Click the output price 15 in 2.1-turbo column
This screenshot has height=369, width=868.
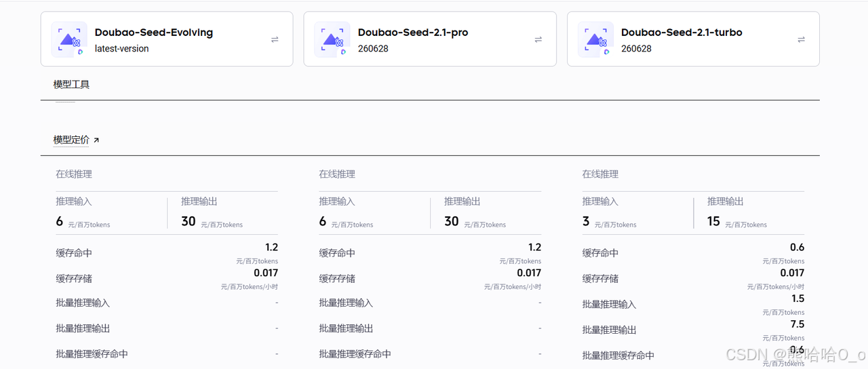[x=713, y=222]
